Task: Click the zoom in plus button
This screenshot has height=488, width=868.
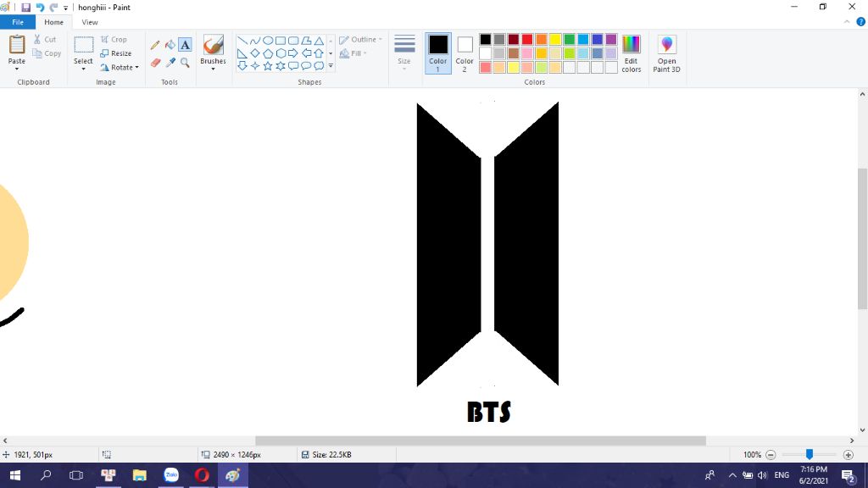Action: (848, 455)
